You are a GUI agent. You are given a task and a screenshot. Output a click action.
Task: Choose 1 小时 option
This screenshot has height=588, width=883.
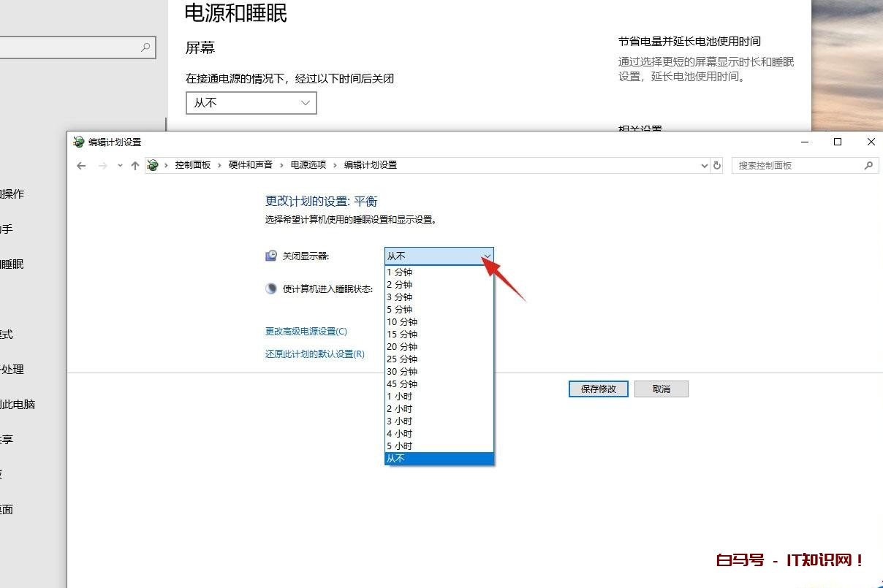click(400, 397)
